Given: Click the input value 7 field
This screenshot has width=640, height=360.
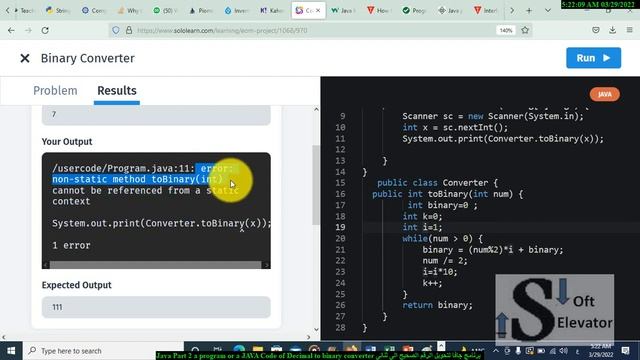Looking at the screenshot, I should point(156,115).
